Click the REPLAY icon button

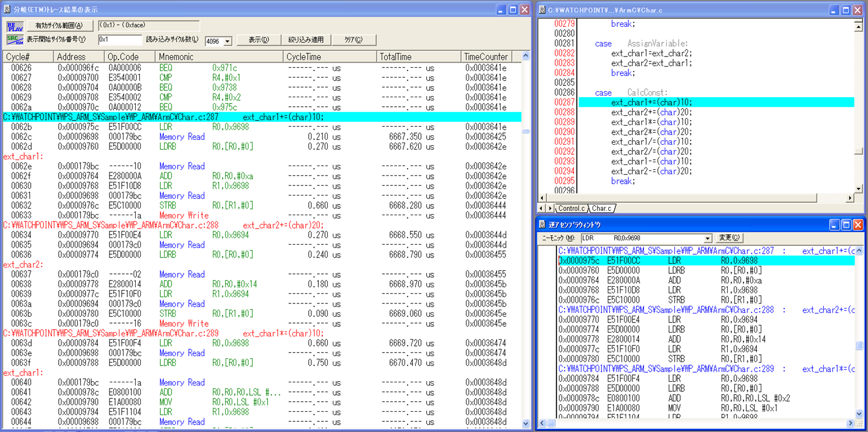pyautogui.click(x=15, y=26)
